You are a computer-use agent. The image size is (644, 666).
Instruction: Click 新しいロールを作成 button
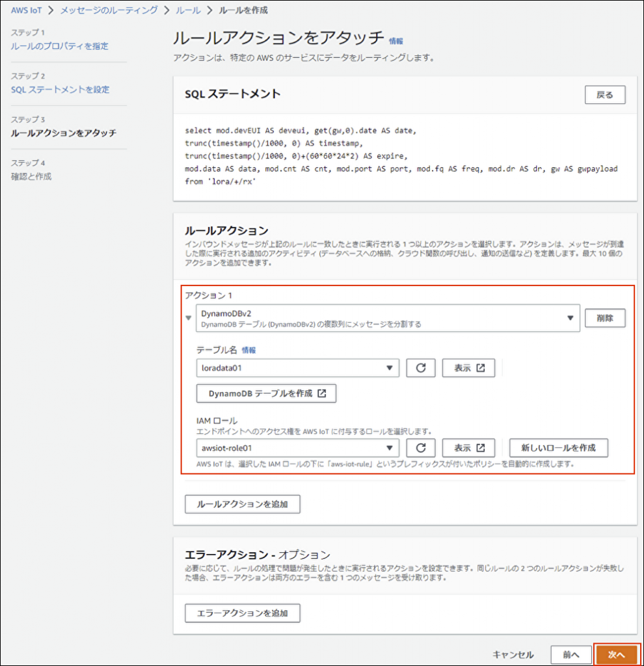tap(559, 447)
